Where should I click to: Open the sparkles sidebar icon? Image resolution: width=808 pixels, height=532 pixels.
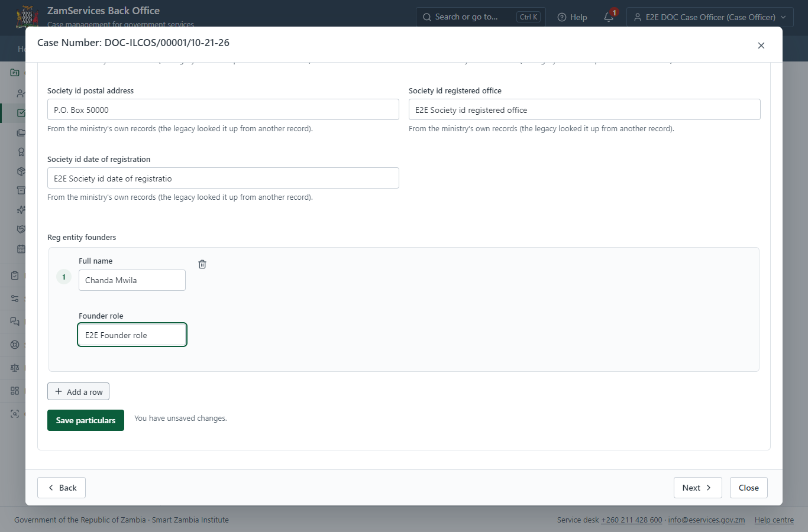21,210
